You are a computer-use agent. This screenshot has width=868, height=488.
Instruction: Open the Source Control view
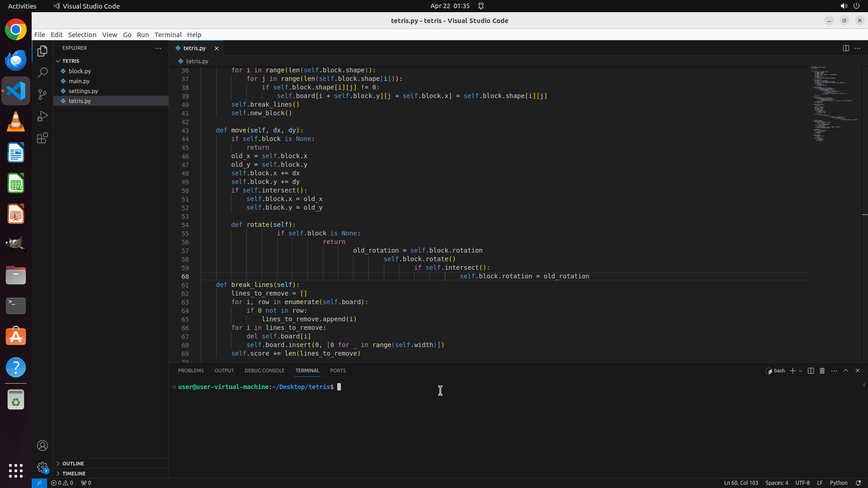click(x=42, y=94)
